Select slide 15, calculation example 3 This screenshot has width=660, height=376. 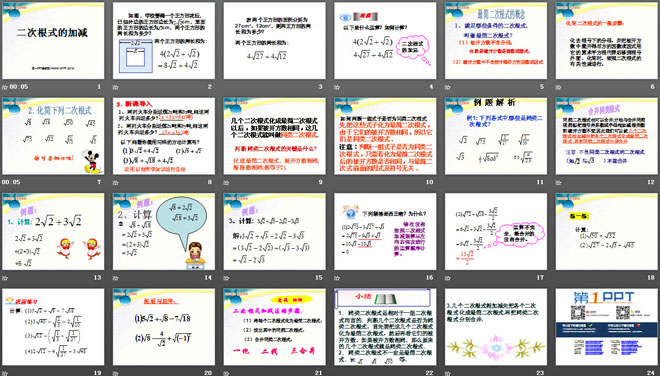click(x=274, y=232)
